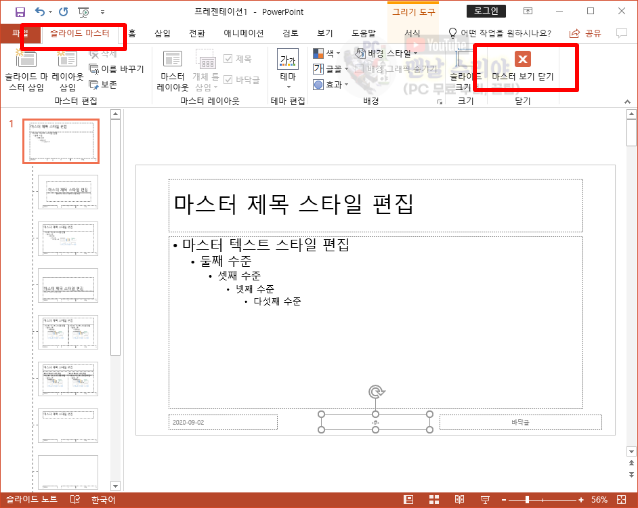Click the 로그인 sign-in button

486,11
